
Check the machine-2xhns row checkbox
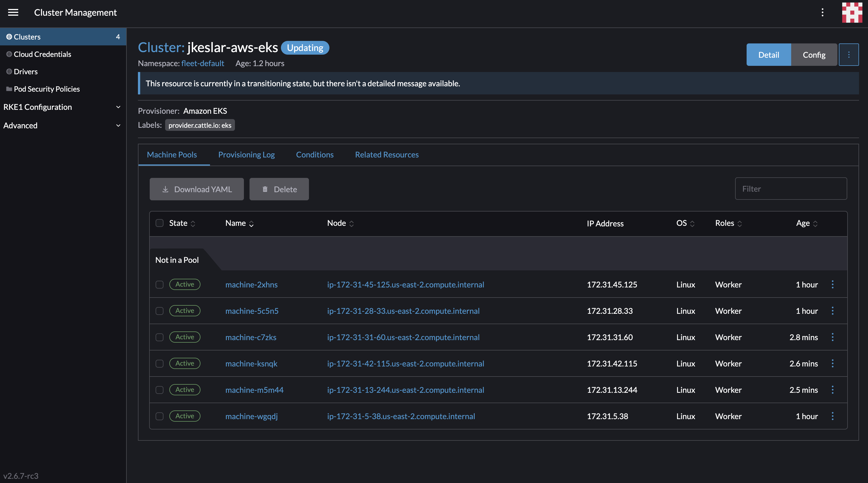click(159, 285)
